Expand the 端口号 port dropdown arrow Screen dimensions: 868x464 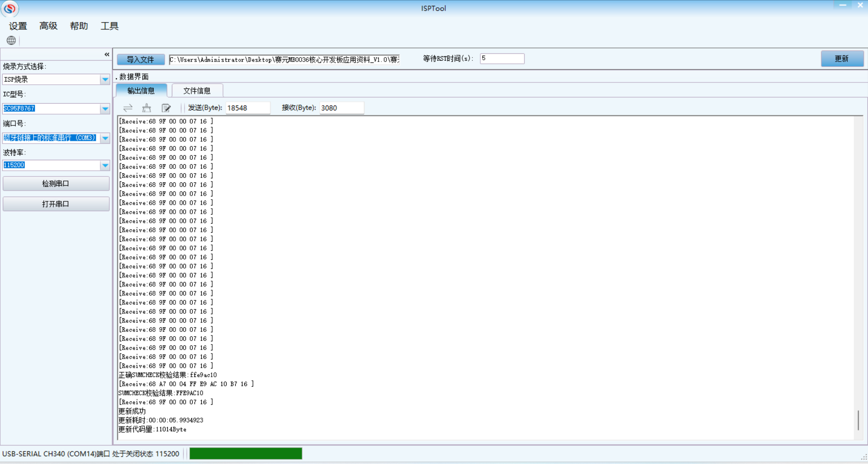[x=105, y=138]
